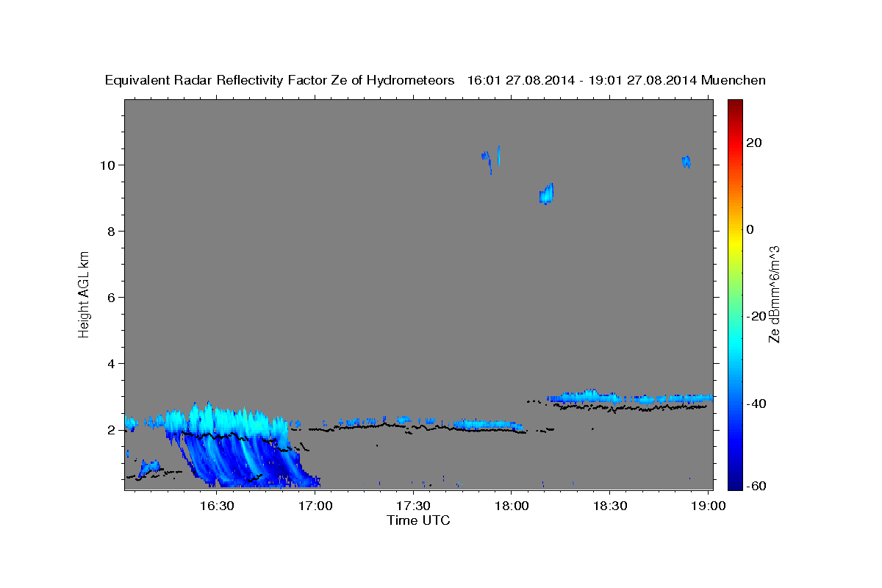Image resolution: width=882 pixels, height=588 pixels.
Task: Click the 18:30 time tick label
Action: coord(610,506)
